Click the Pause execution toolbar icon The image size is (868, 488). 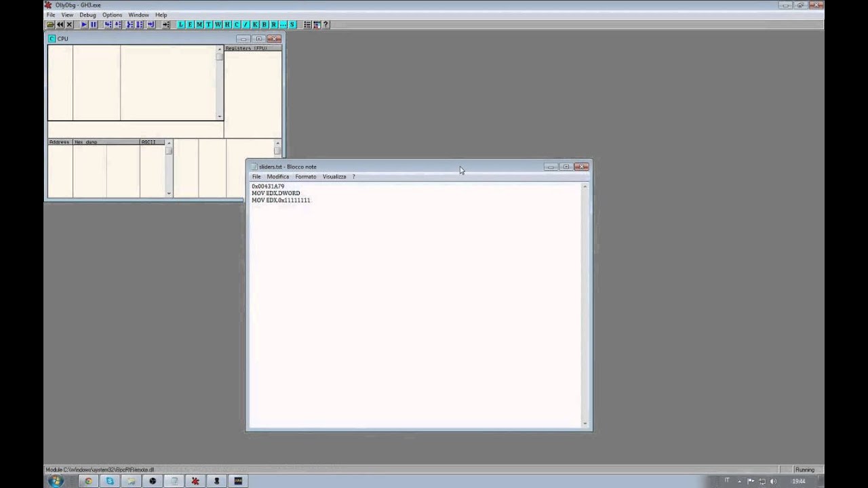(x=94, y=24)
